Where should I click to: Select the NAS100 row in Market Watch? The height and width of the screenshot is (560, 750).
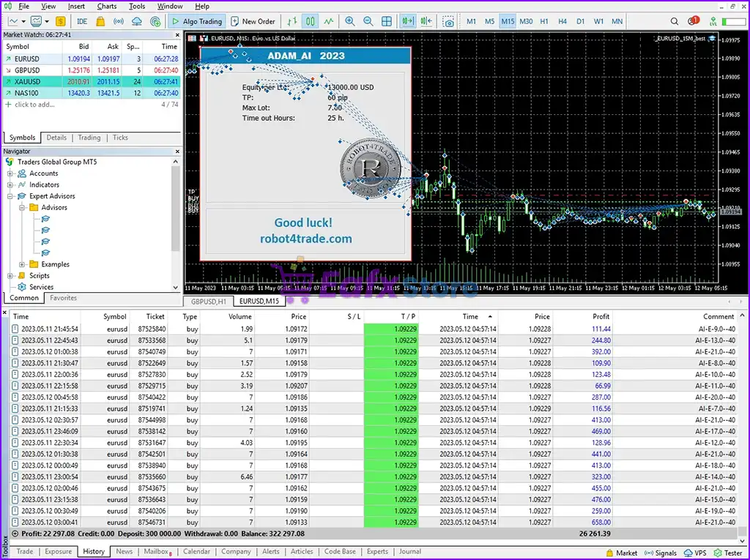pyautogui.click(x=92, y=93)
